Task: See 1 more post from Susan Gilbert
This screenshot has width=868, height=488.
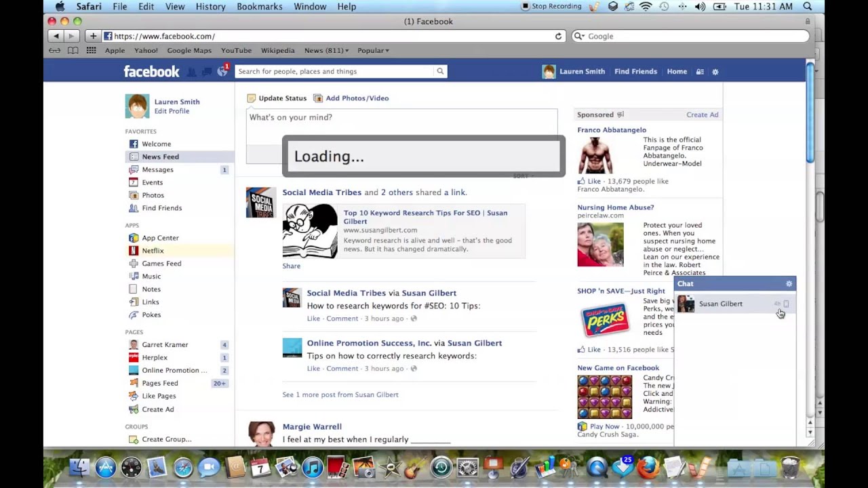Action: (340, 394)
